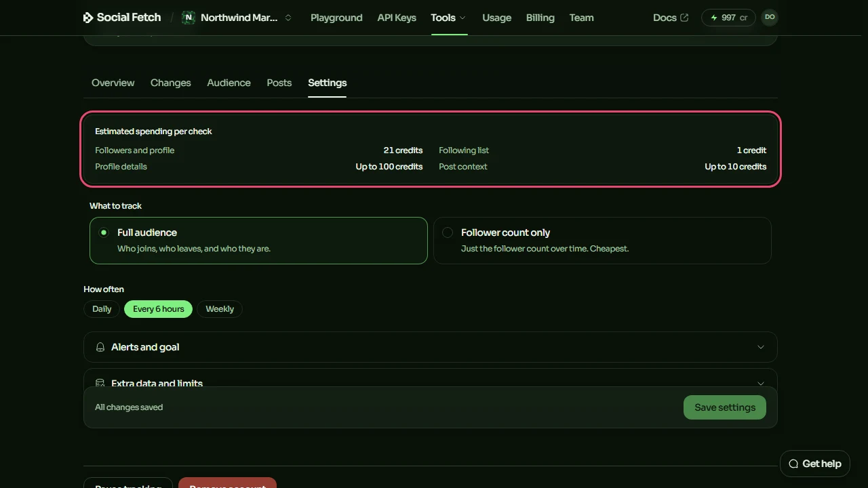Click 'All changes saved' status text

pos(129,407)
